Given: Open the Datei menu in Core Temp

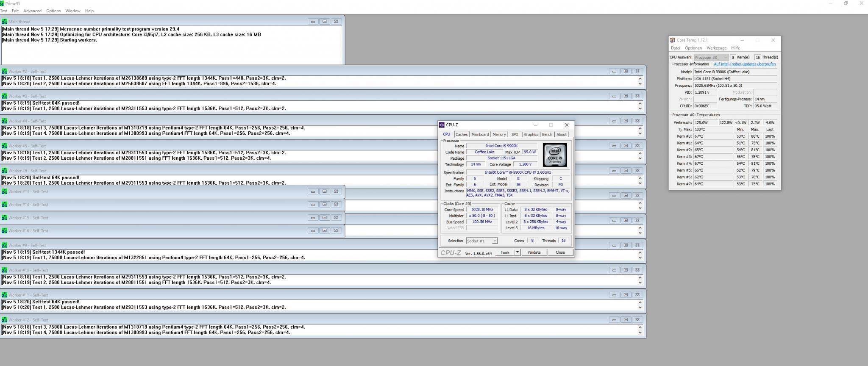Looking at the screenshot, I should point(675,48).
